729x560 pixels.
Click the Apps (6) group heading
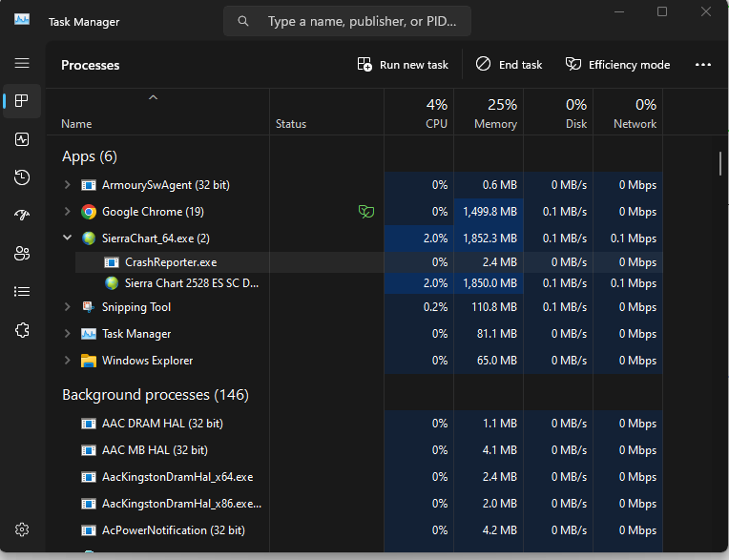90,156
